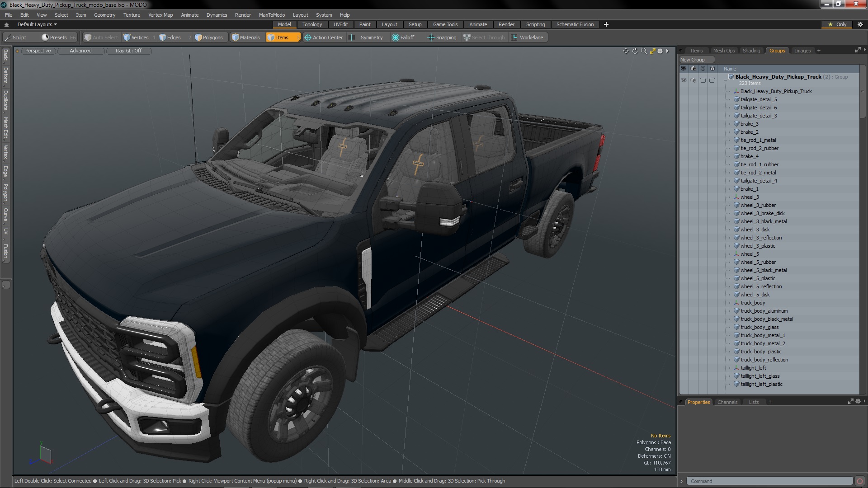Click the viewport zoom magnifier icon
Image resolution: width=868 pixels, height=488 pixels.
tap(644, 51)
